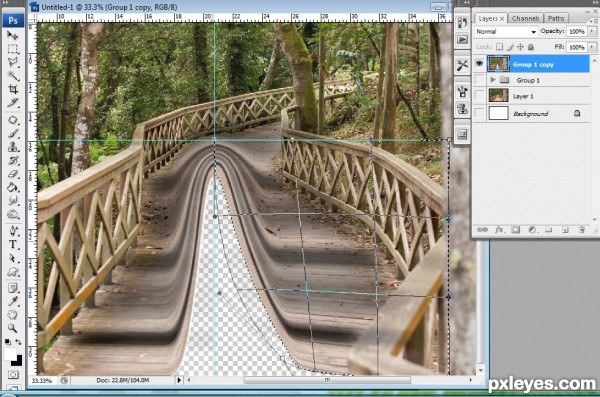
Task: Select the Hand tool
Action: [13, 315]
